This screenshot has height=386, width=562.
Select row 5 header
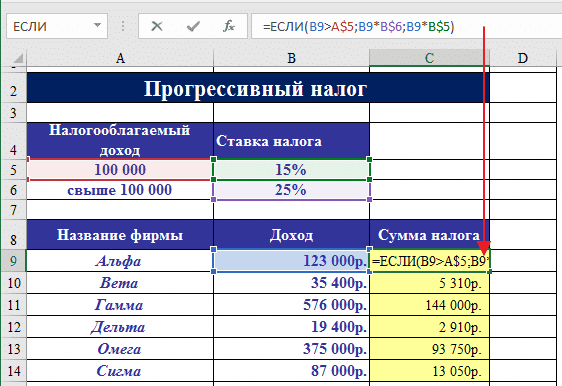[13, 169]
